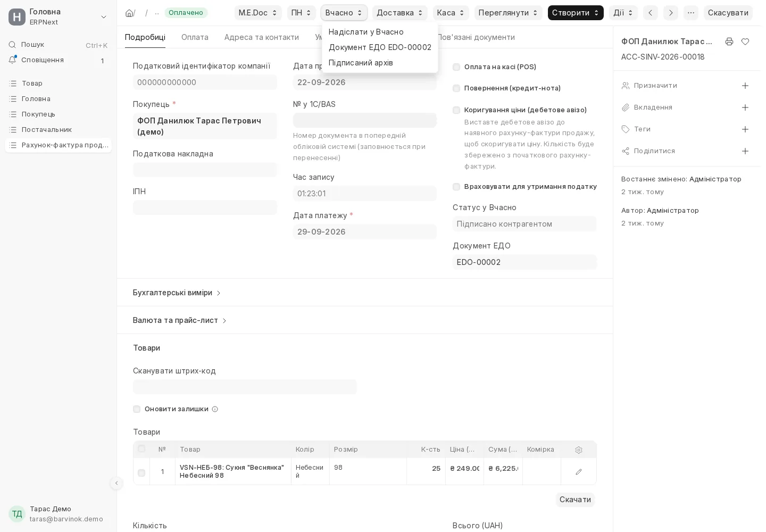The image size is (766, 532).
Task: Choose Підписаний архів from the menu
Action: pos(380,63)
